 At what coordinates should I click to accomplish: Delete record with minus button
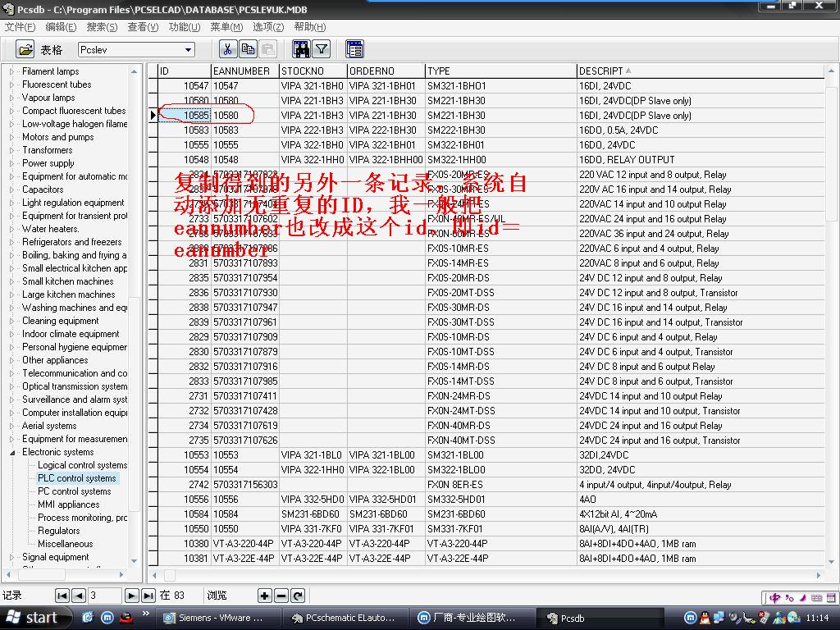pos(281,596)
